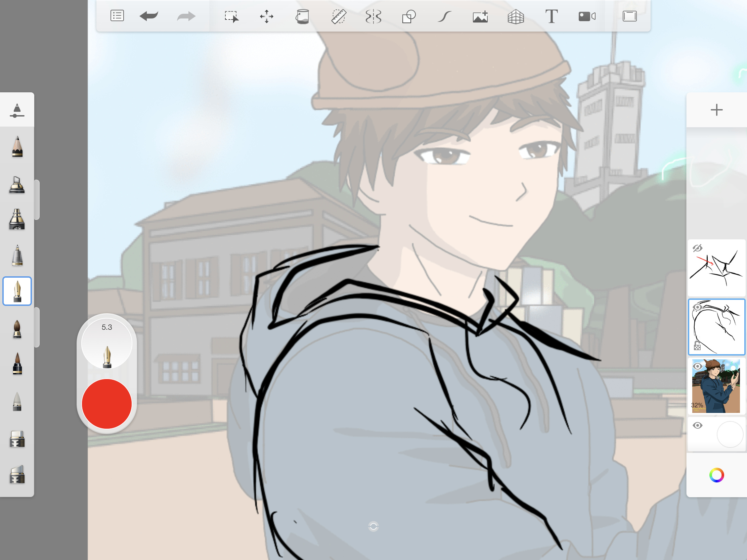The image size is (747, 560).
Task: Open brush library from top of brush palette
Action: point(17,110)
